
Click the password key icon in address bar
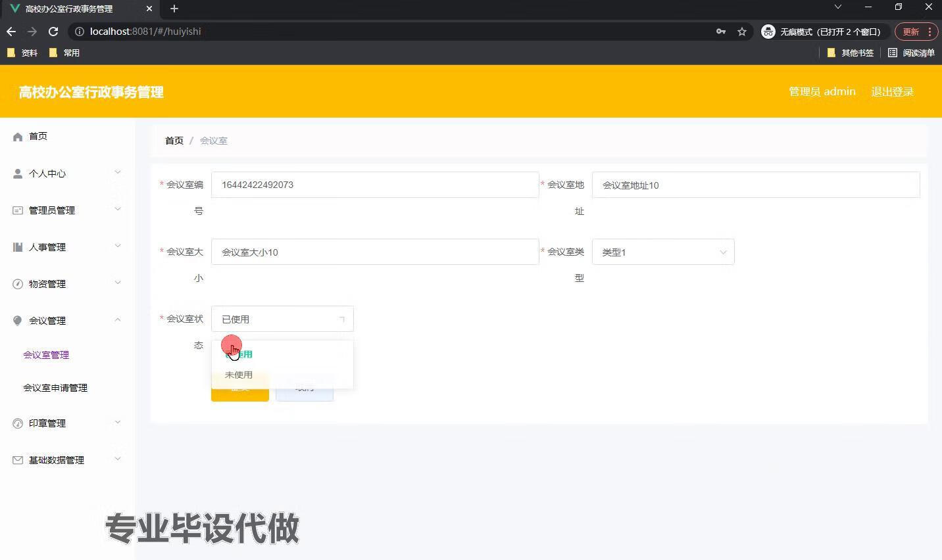[x=721, y=32]
